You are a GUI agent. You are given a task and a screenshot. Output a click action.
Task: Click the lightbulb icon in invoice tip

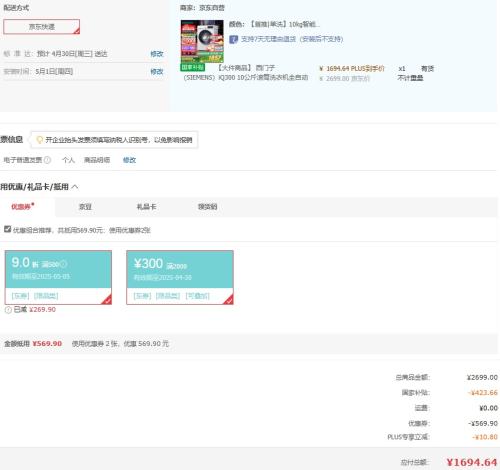(39, 140)
